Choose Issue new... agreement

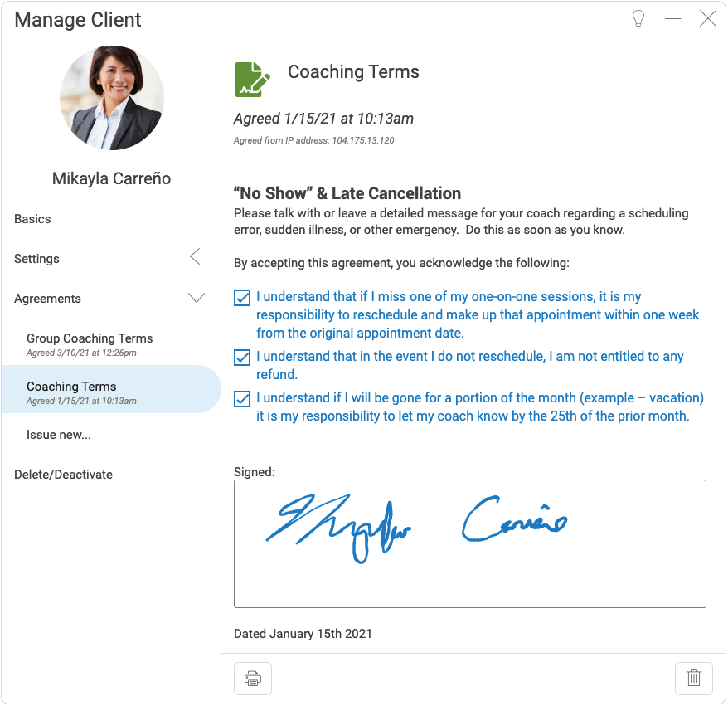click(x=59, y=435)
